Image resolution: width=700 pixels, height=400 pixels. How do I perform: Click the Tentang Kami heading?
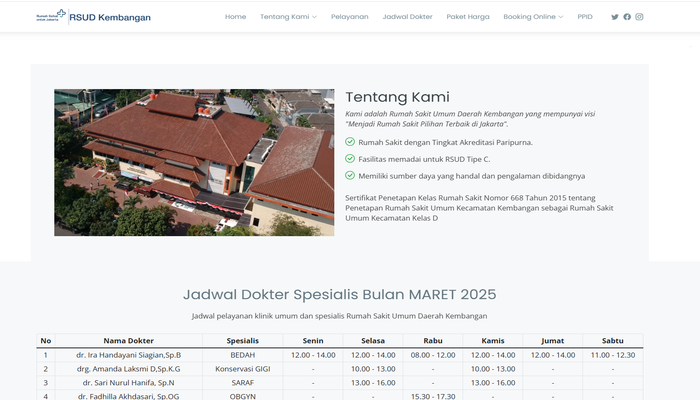point(397,97)
